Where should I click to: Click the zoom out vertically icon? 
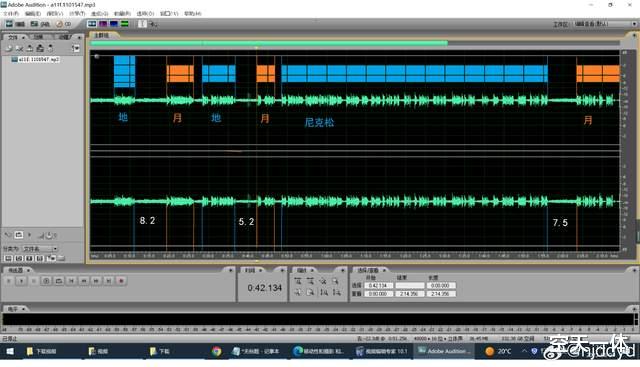[x=336, y=292]
